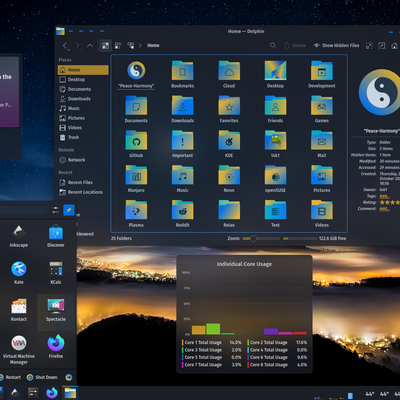This screenshot has height=400, width=400.
Task: Open Videos place in sidebar
Action: point(83,128)
